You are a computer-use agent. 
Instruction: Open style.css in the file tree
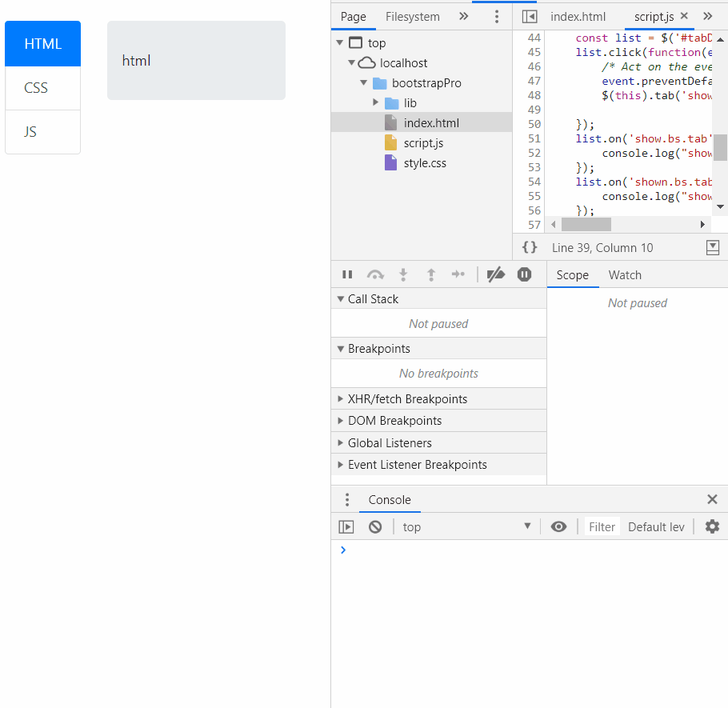(424, 163)
